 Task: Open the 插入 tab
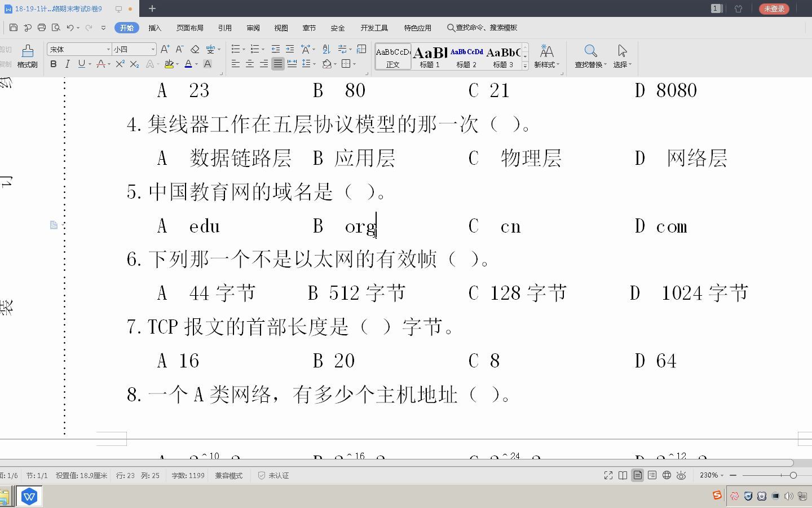coord(155,28)
